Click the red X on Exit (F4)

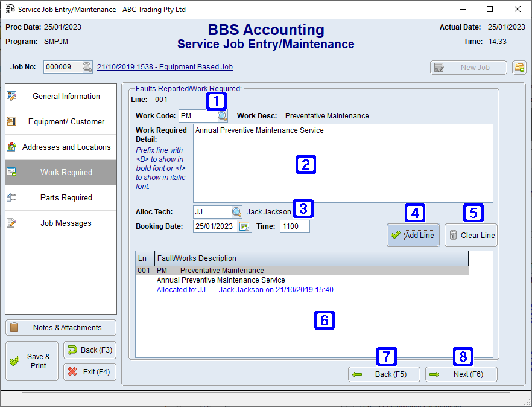pos(74,372)
